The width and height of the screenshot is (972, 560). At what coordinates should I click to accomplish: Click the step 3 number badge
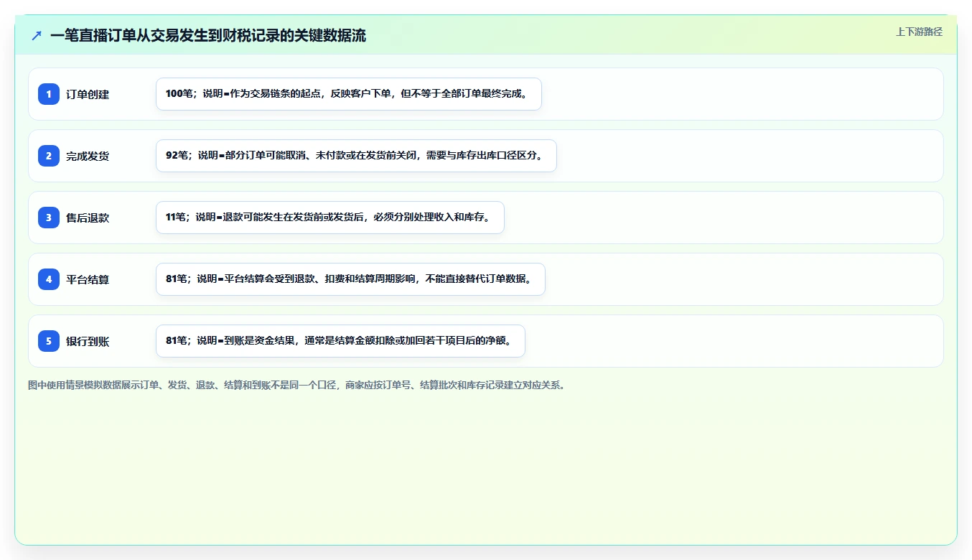pos(49,218)
